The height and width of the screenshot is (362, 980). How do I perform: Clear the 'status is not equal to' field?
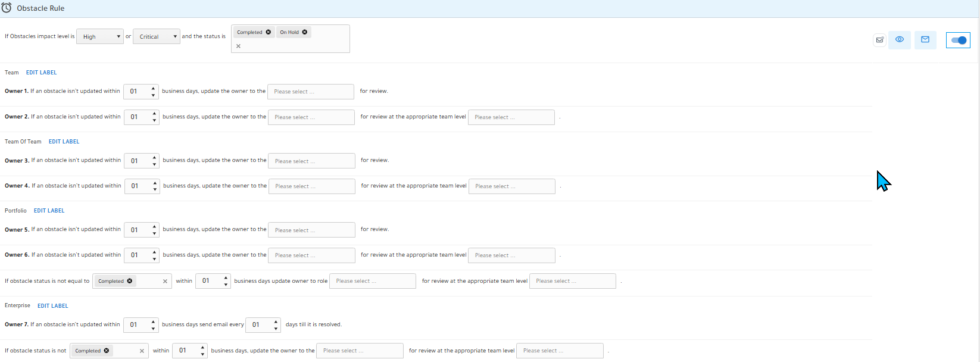pos(165,282)
